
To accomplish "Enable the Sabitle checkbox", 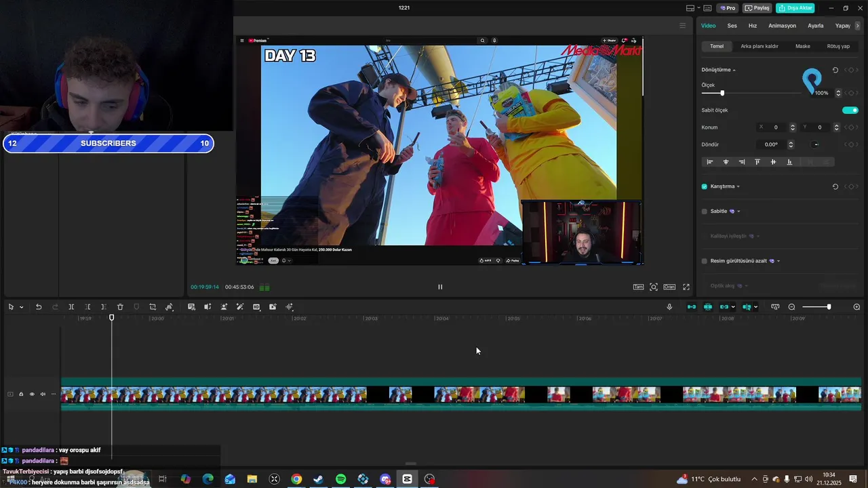I will tap(705, 211).
